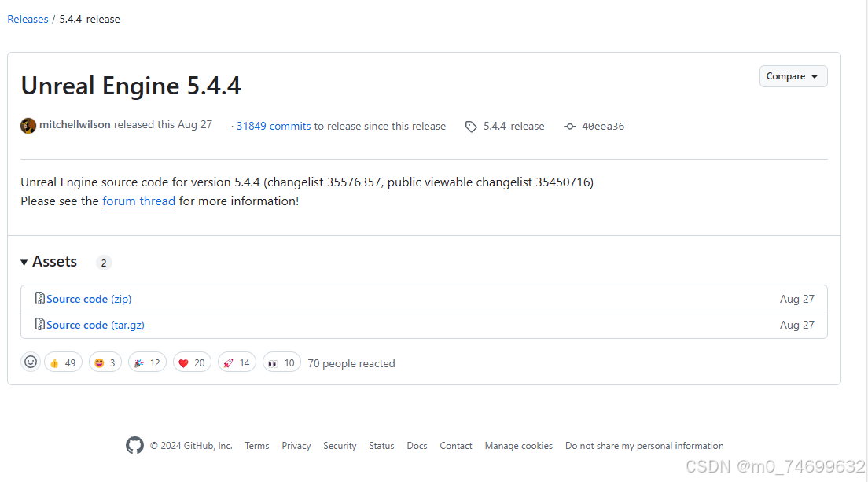Click the GitHub logo in footer
The image size is (868, 482).
(x=134, y=446)
